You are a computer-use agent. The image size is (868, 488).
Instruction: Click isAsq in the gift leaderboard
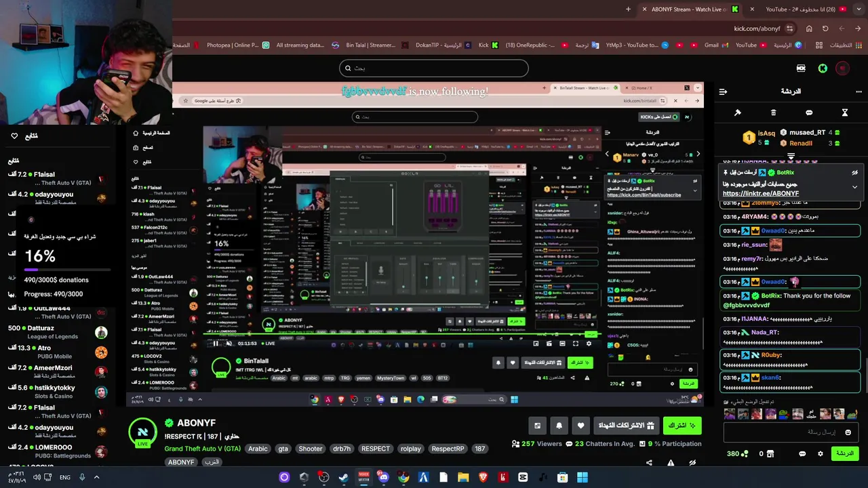[766, 134]
